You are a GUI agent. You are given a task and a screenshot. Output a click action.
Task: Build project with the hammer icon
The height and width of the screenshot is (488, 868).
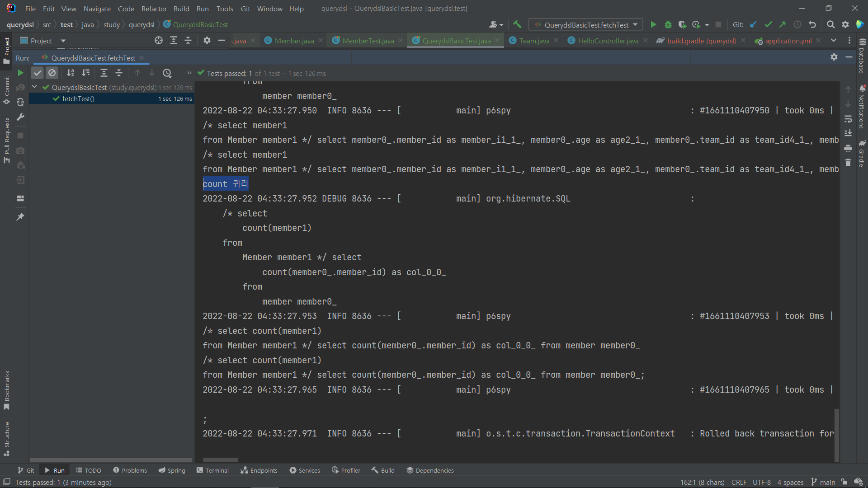(517, 24)
